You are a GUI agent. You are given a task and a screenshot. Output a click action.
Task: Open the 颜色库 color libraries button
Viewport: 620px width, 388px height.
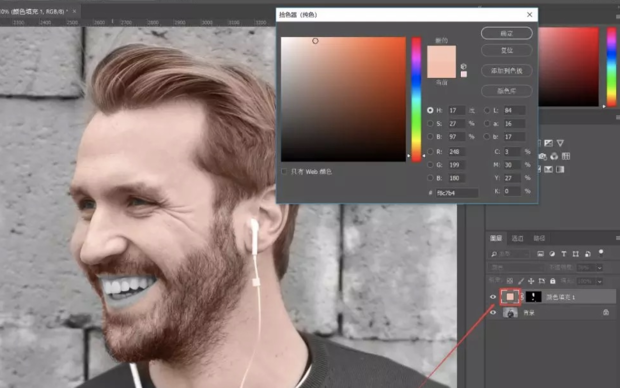coord(507,91)
